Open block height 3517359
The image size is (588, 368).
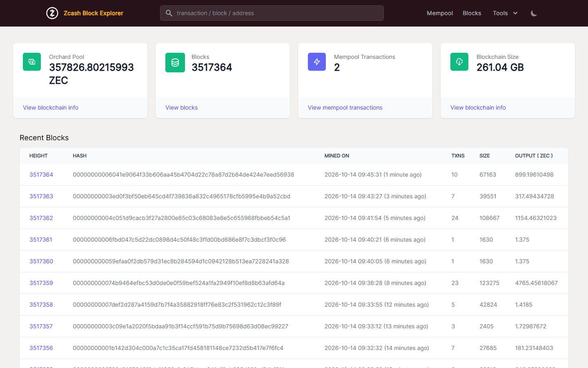tap(41, 283)
